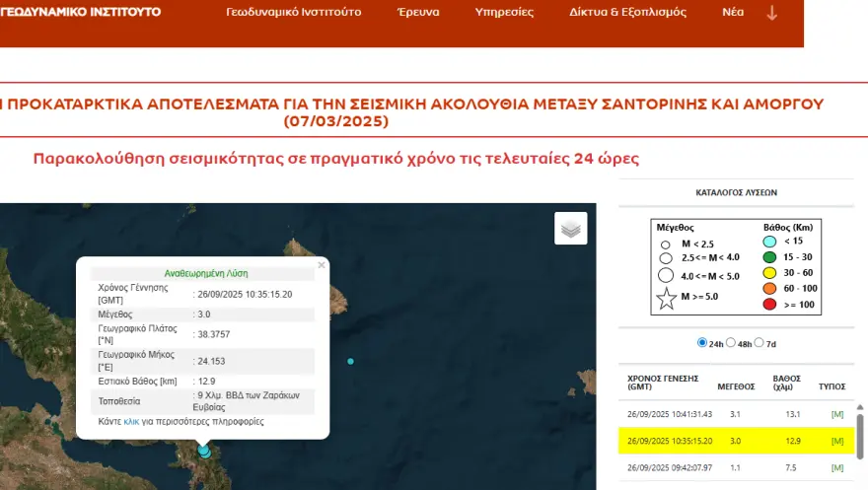
Task: Click the red depth >= 100 legend swatch
Action: coord(769,303)
